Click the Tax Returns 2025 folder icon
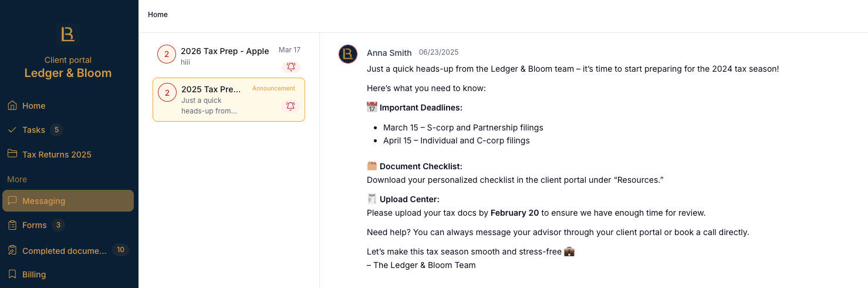Screen dimensions: 868x288 [x=12, y=154]
